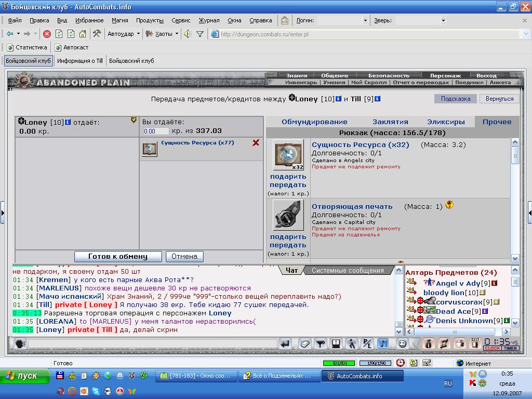Open the Сервис menu

[x=181, y=20]
